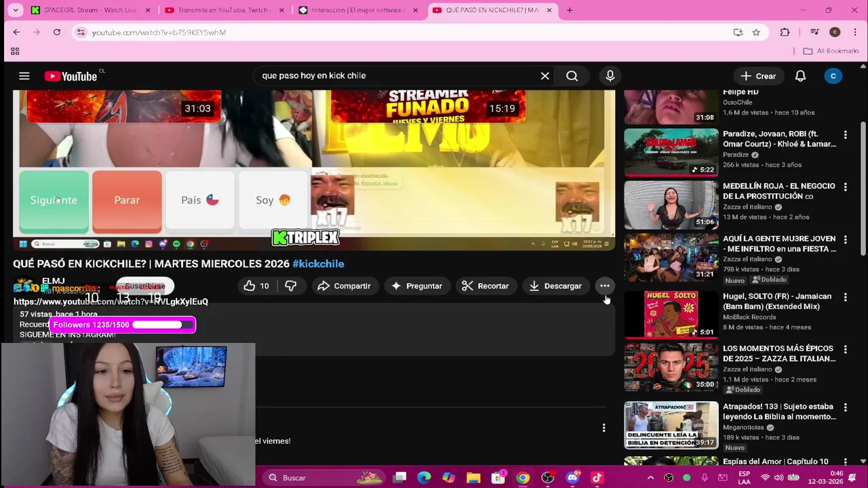Bookmark this page with the star

tap(756, 32)
